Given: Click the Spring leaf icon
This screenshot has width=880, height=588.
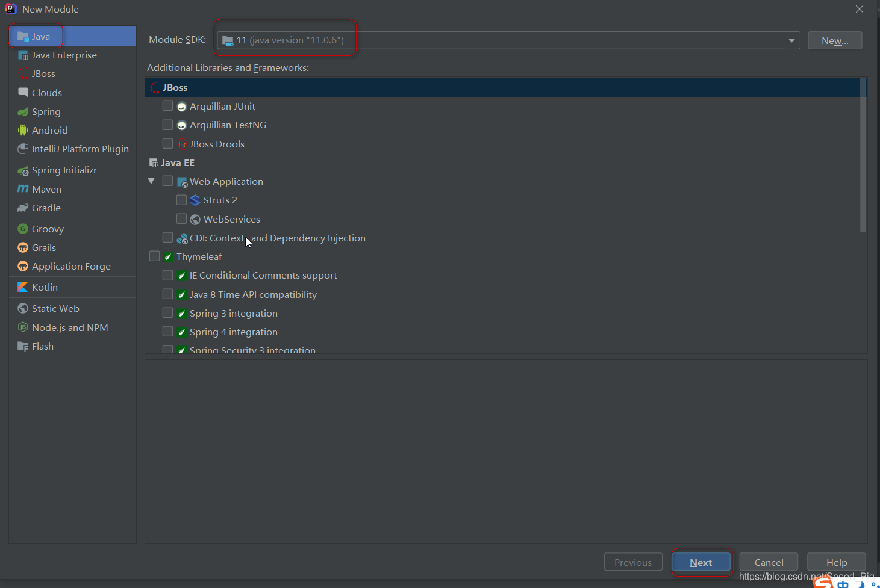Looking at the screenshot, I should coord(23,112).
